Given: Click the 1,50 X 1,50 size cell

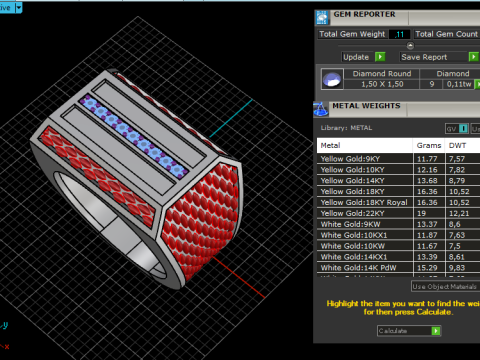Looking at the screenshot, I should coord(382,84).
